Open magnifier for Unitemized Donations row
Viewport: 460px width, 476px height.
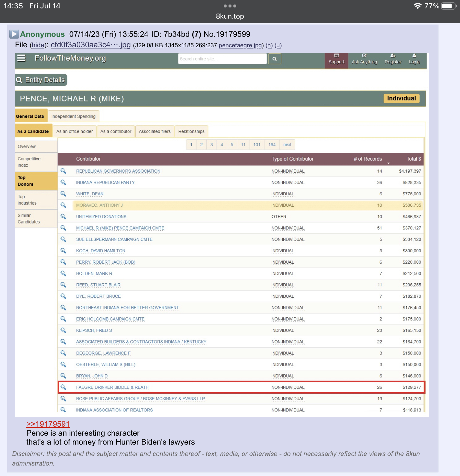[63, 216]
